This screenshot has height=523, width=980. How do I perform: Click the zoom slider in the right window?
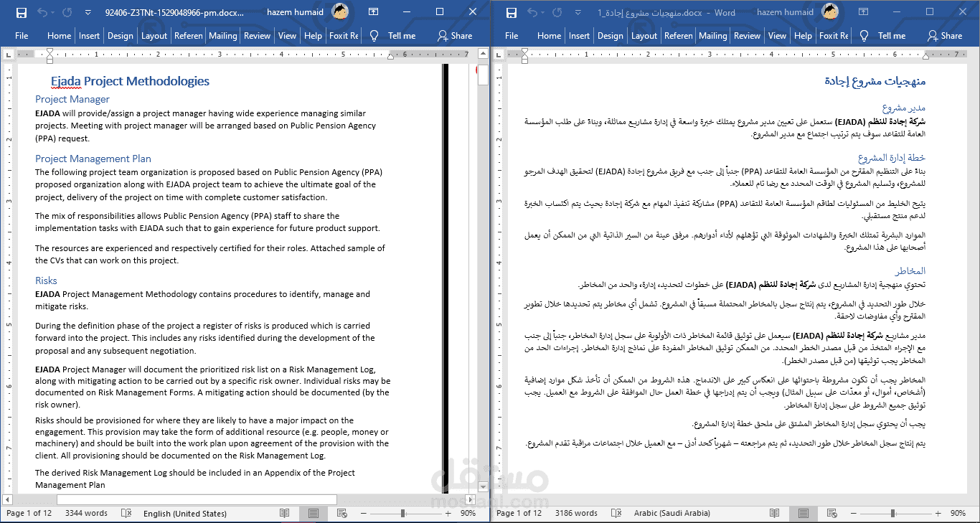(896, 513)
